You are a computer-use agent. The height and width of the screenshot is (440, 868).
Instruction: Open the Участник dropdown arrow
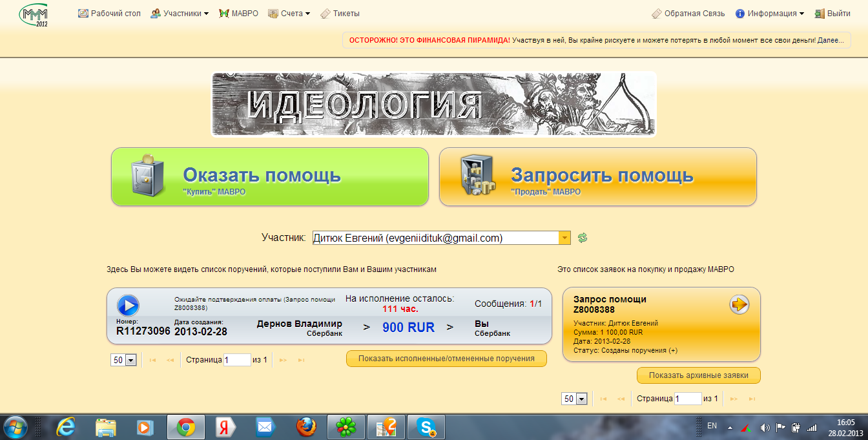(565, 238)
